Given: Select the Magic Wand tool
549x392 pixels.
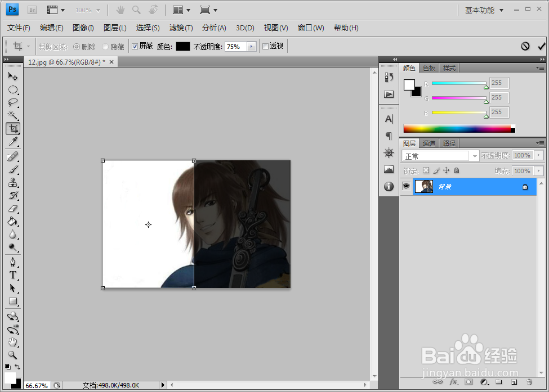Looking at the screenshot, I should 13,115.
